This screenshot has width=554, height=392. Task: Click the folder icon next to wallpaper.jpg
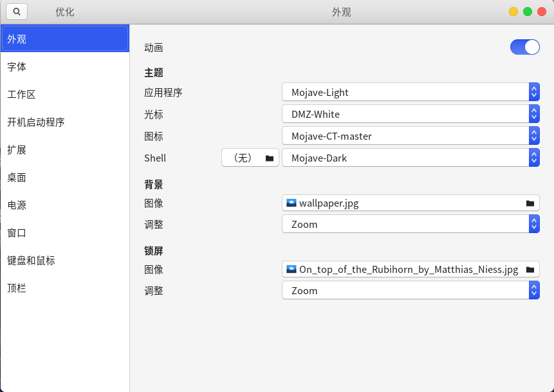click(529, 203)
